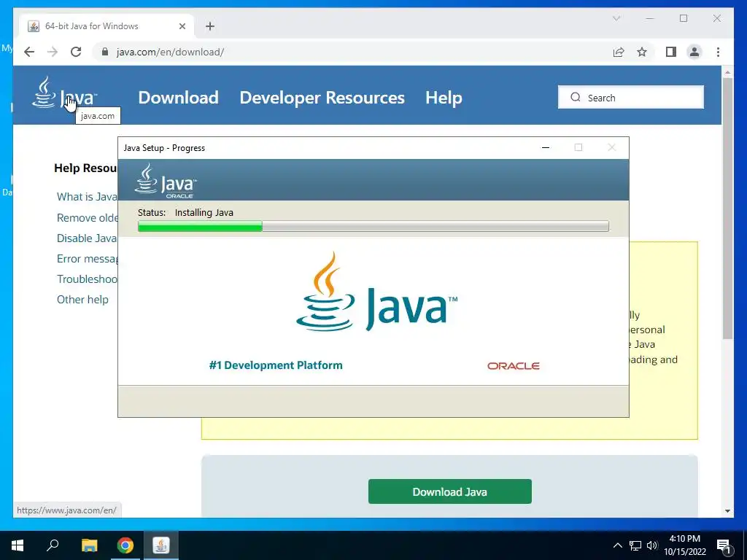Click the padlock site info icon
747x560 pixels.
click(105, 52)
